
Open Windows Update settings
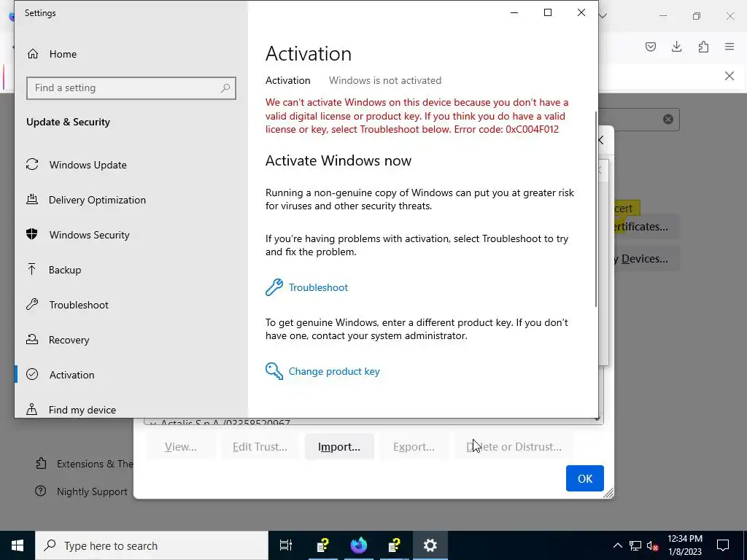point(88,165)
